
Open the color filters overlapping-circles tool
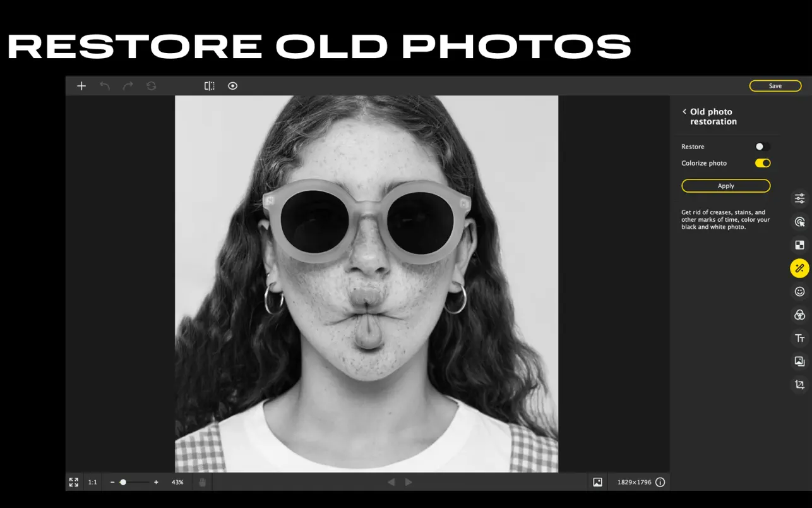click(x=799, y=315)
